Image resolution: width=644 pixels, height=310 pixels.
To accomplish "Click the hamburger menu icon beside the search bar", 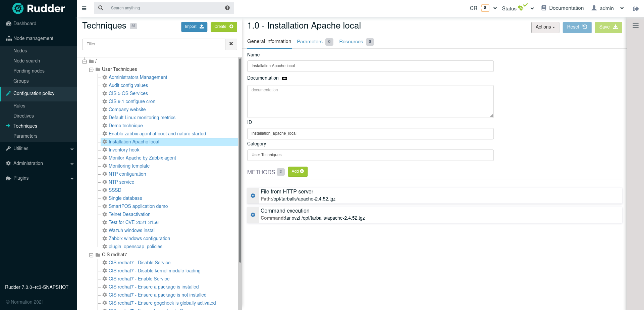I will pyautogui.click(x=84, y=8).
